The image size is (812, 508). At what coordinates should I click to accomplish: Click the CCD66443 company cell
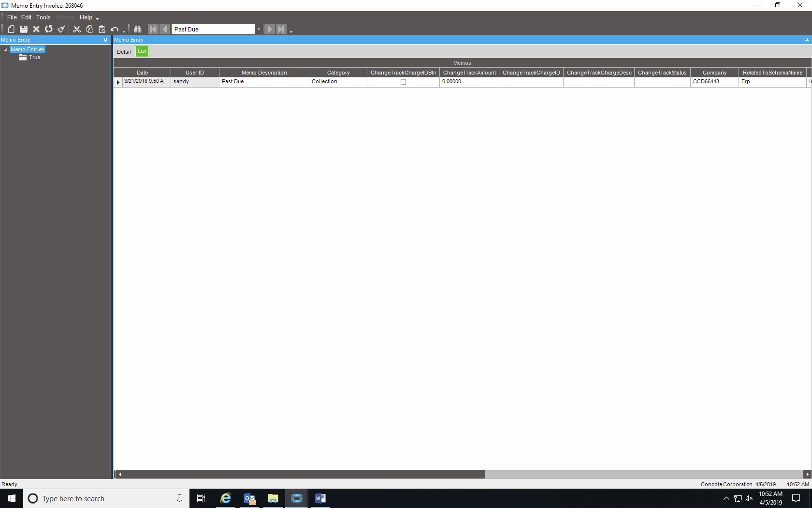[715, 82]
